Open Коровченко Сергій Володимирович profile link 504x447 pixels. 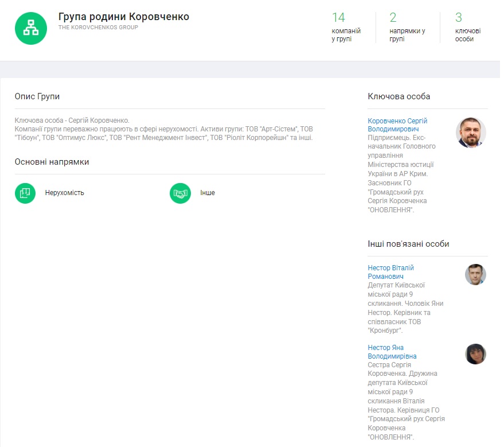[x=397, y=125]
